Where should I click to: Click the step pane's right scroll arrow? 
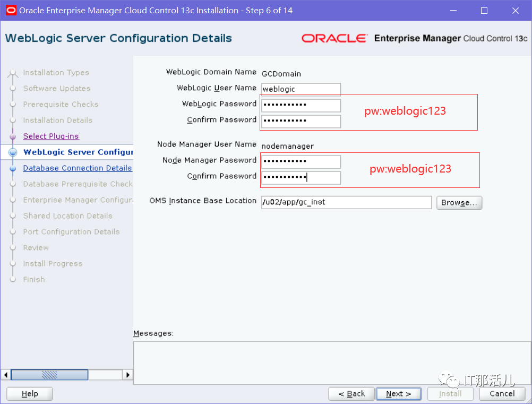coord(127,375)
